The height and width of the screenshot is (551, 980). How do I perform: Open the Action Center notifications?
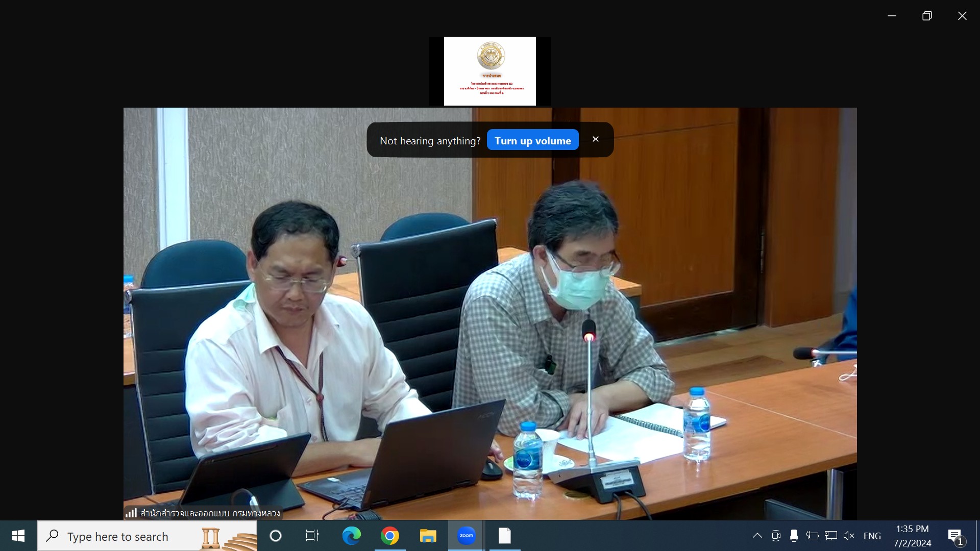(955, 536)
